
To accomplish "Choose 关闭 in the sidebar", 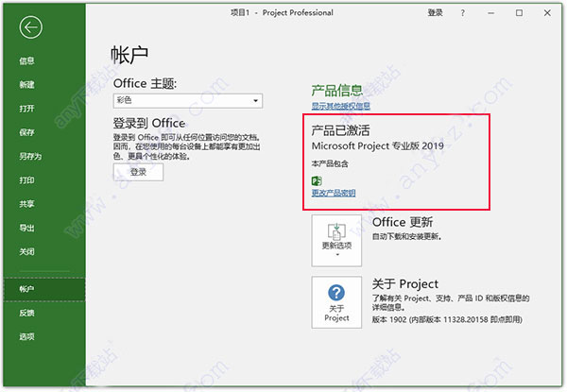I will pos(26,251).
